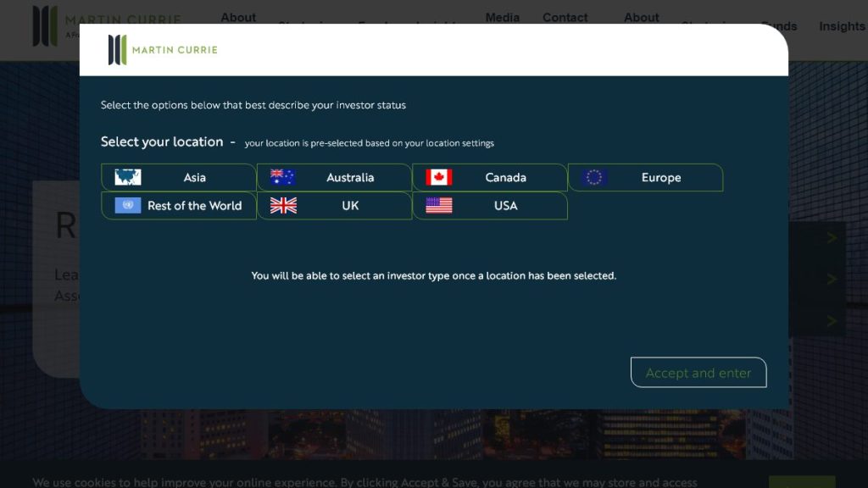Click the Canadian maple leaf flag
Screen dimensions: 868x488
[x=439, y=177]
